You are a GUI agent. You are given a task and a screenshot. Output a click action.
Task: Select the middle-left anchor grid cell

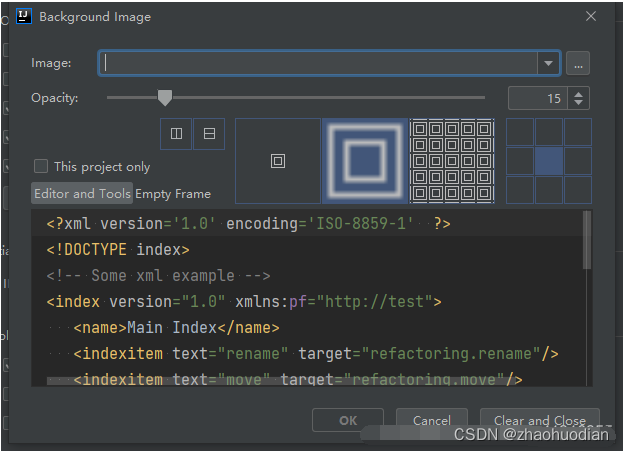(x=520, y=161)
